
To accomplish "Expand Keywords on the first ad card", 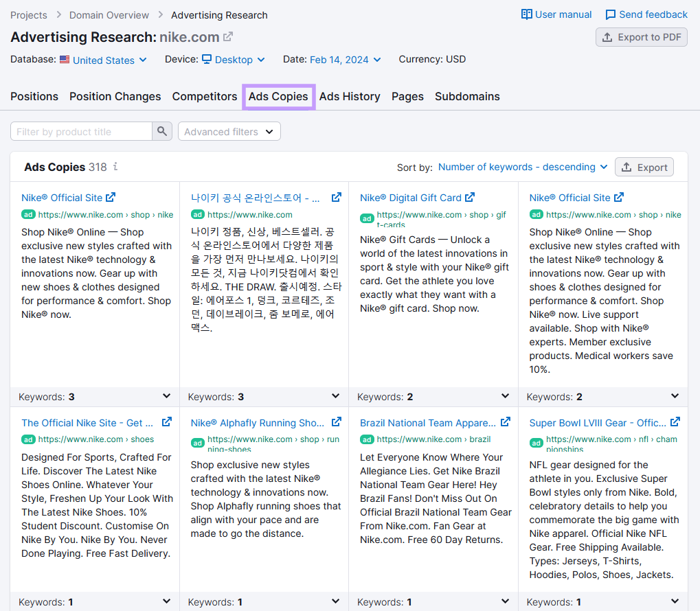I will pos(166,396).
